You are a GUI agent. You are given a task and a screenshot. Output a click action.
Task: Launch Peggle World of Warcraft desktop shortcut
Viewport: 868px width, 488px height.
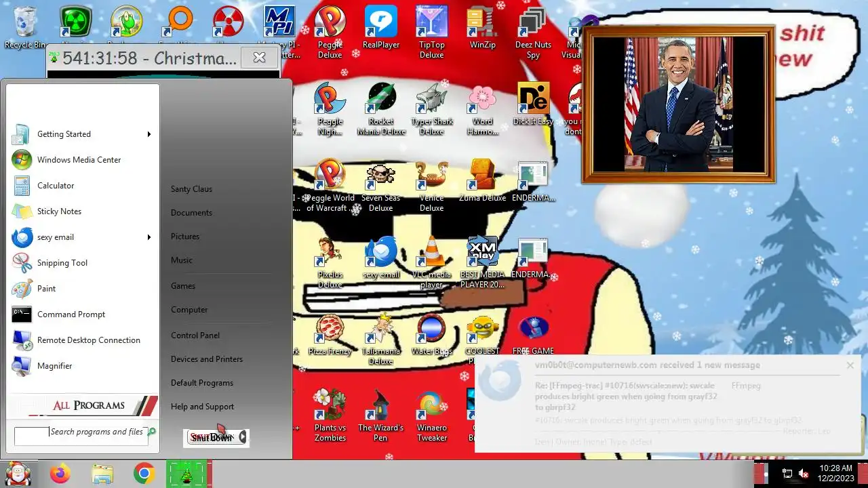click(330, 186)
